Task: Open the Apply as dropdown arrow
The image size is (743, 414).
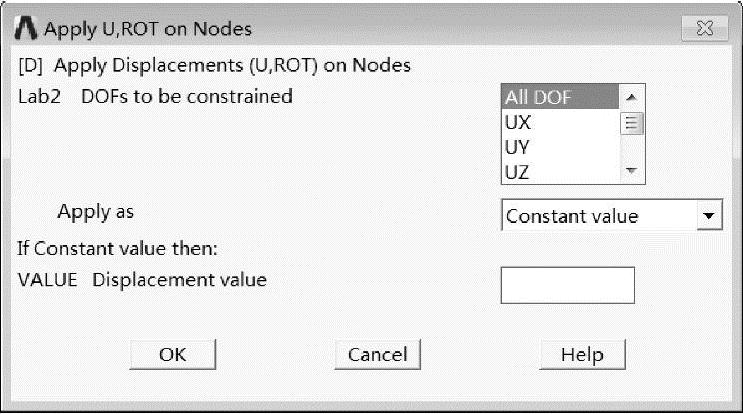Action: pos(709,216)
